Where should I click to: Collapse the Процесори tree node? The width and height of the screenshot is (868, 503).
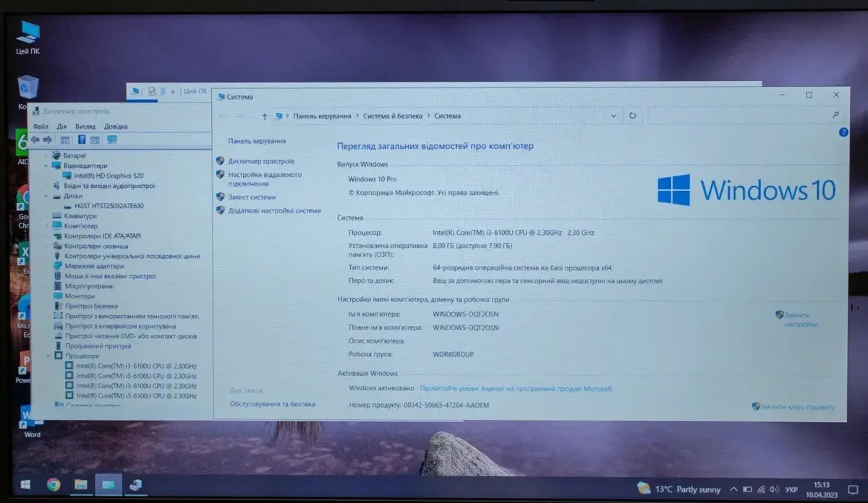tap(48, 356)
